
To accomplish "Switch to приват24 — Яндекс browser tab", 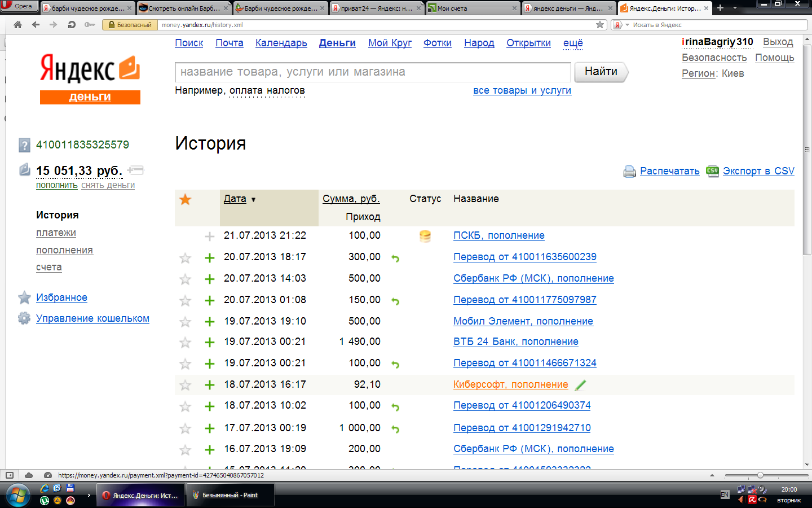I will [377, 8].
